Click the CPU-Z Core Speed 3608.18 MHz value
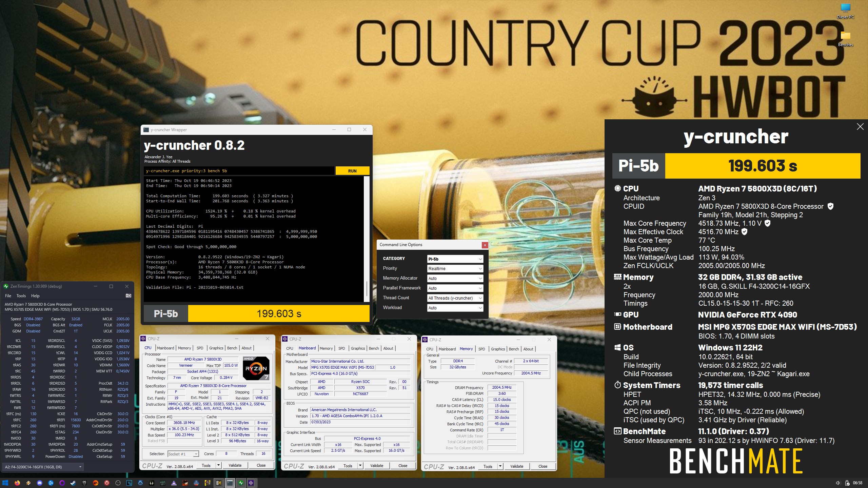868x488 pixels. click(x=184, y=423)
